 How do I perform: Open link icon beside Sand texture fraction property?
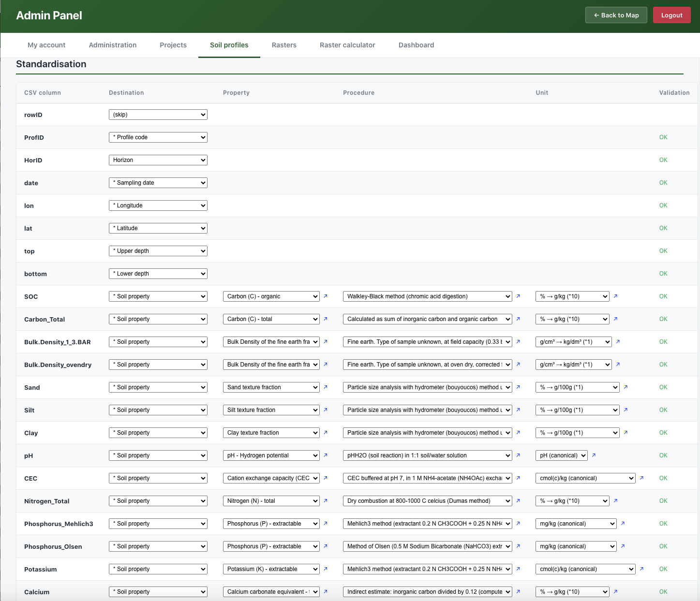(326, 387)
